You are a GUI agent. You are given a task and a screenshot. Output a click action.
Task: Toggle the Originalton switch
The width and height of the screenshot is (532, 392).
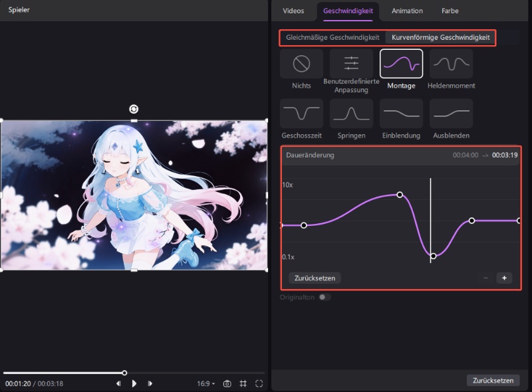325,297
